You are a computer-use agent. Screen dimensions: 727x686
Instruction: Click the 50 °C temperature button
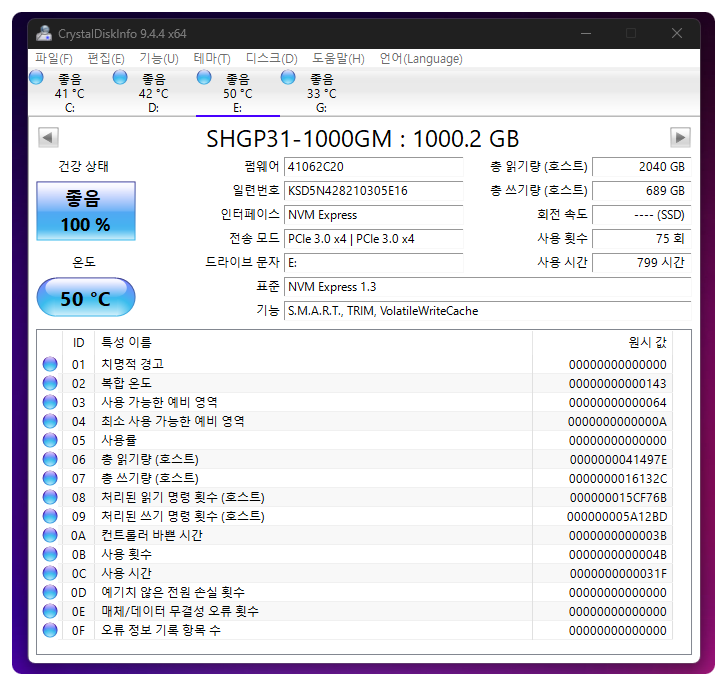tap(86, 298)
